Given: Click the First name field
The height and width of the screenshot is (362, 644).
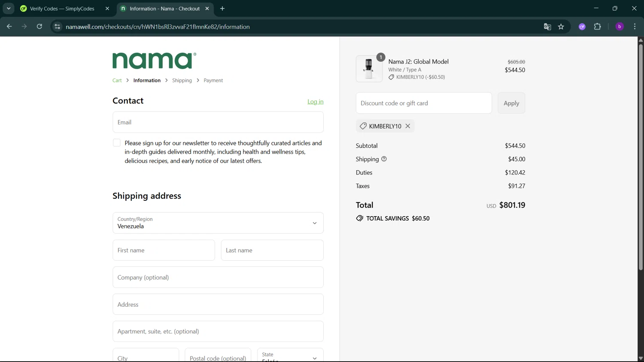Looking at the screenshot, I should click(x=164, y=250).
